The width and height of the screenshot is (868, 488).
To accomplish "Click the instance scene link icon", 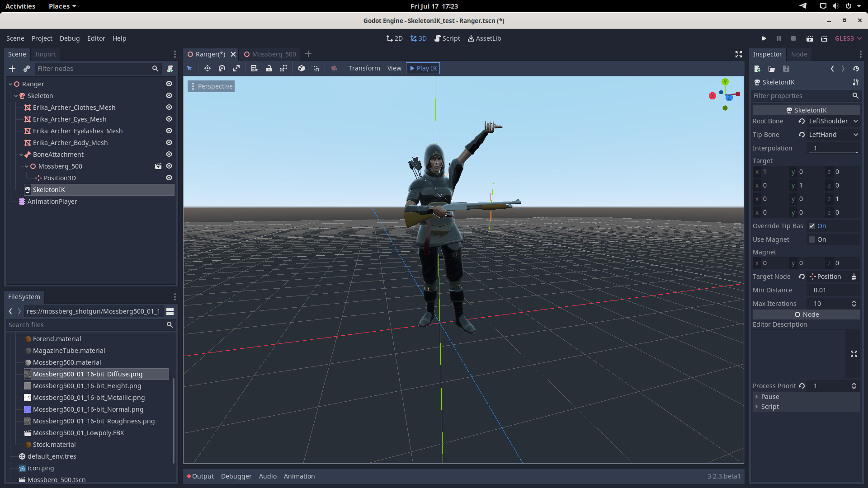I will click(27, 69).
